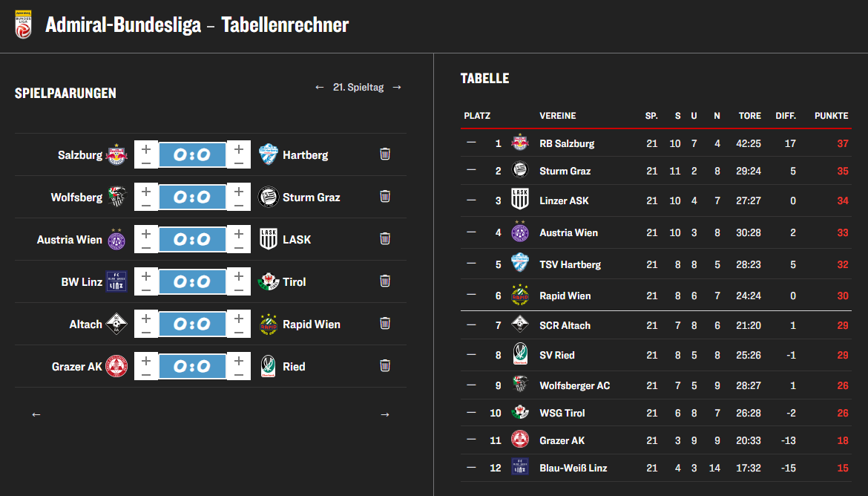Click the TORE column header
The height and width of the screenshot is (496, 868).
click(x=749, y=116)
